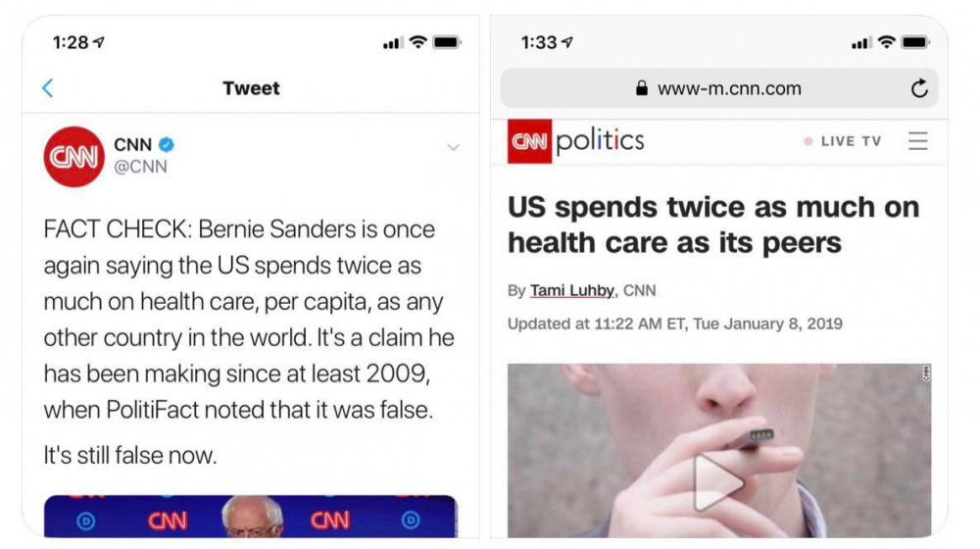Tap the lock icon in address bar
980x549 pixels.
642,88
